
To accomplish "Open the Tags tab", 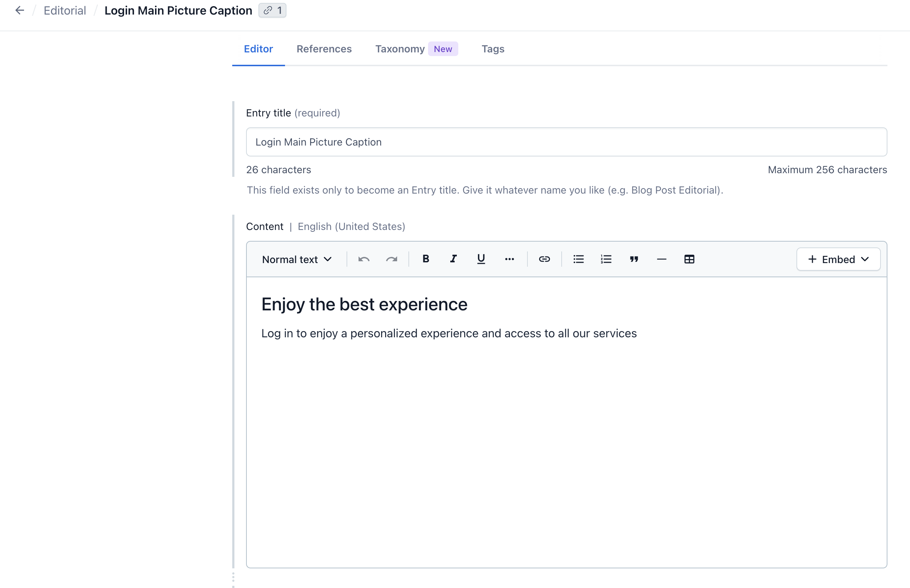I will coord(493,49).
